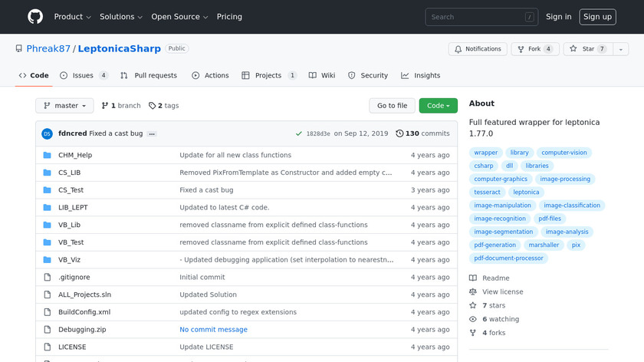The width and height of the screenshot is (644, 362).
Task: Open the GitHub home logo
Action: point(35,17)
